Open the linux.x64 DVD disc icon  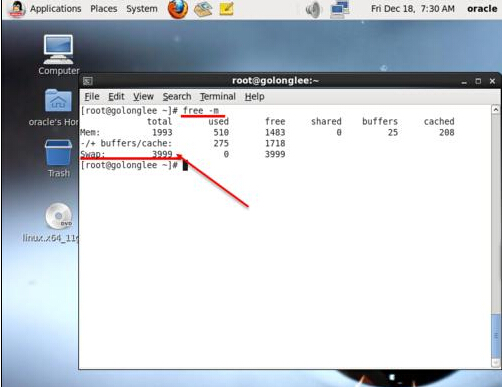pos(59,216)
